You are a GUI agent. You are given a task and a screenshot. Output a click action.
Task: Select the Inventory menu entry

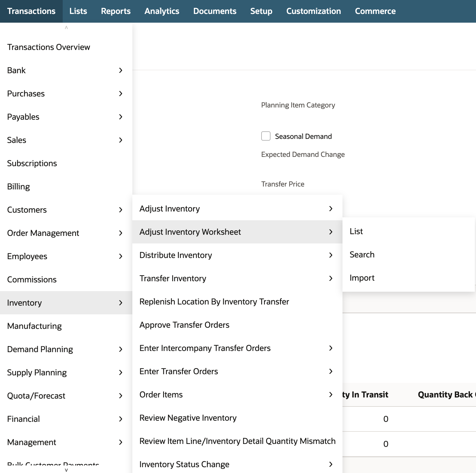(66, 303)
